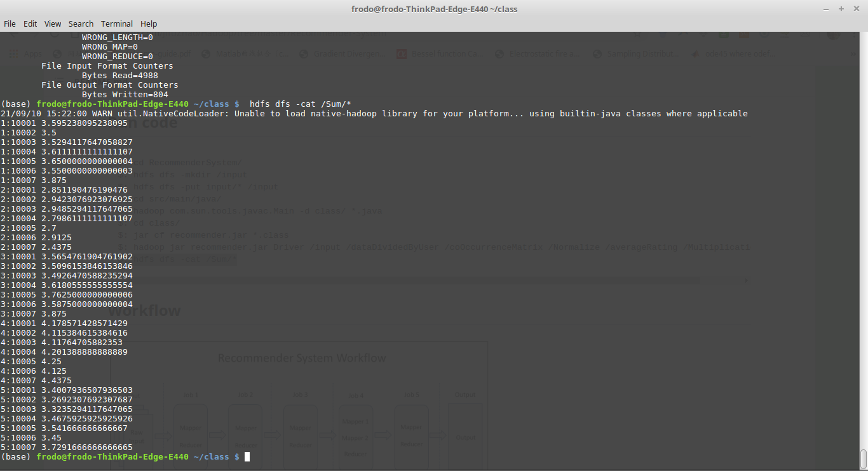The width and height of the screenshot is (868, 471).
Task: Click the output line '4:10007 4.4375'
Action: pyautogui.click(x=36, y=381)
